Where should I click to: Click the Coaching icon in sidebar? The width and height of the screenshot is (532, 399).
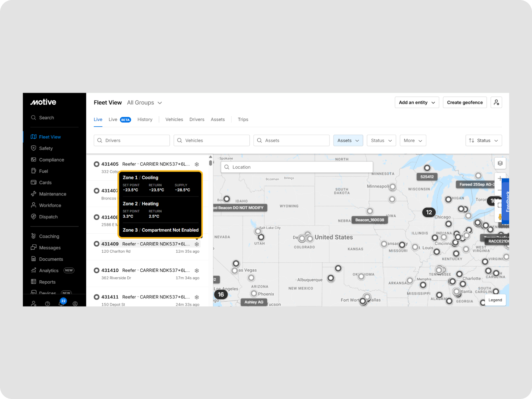33,236
